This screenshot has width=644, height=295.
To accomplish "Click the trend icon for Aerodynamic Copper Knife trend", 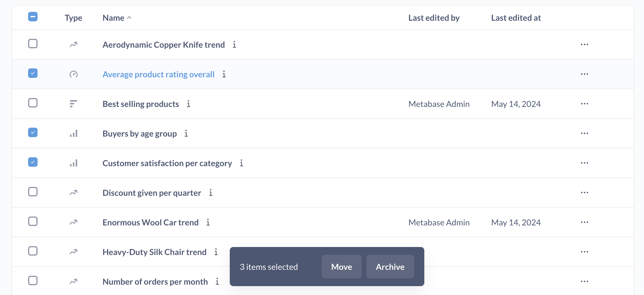I will pos(73,44).
